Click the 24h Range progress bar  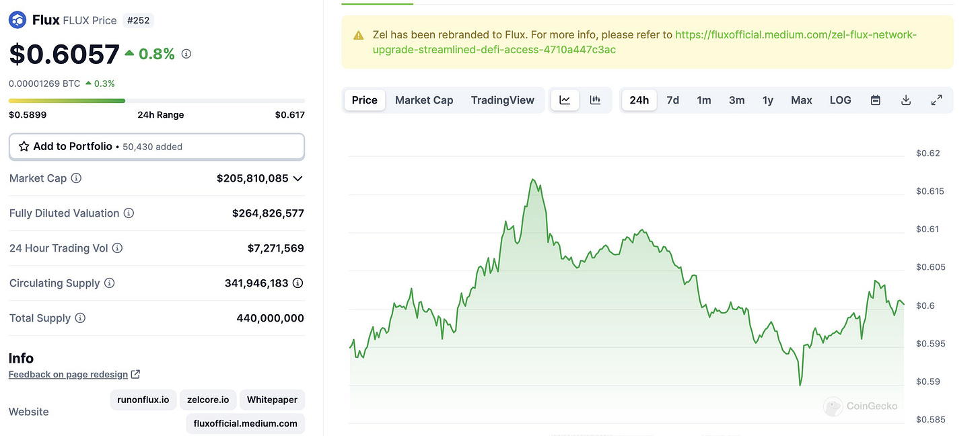[157, 101]
